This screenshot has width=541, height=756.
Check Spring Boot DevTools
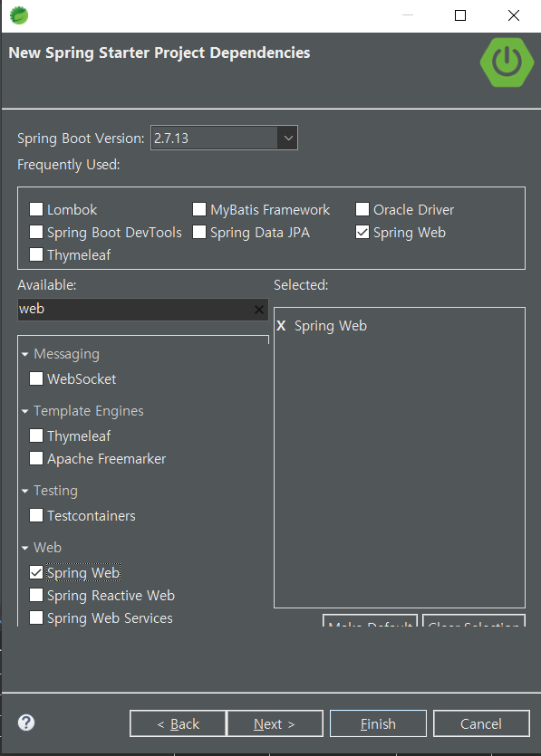[36, 232]
